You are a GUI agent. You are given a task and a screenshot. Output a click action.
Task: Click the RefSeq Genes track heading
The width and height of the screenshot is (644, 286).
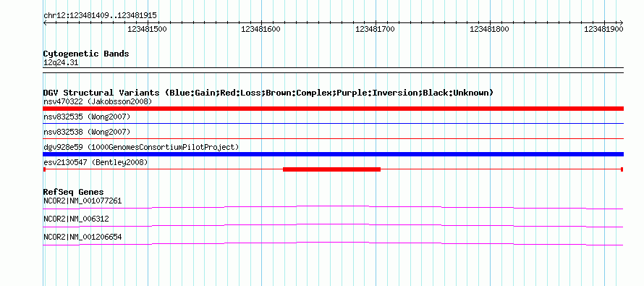coord(74,192)
